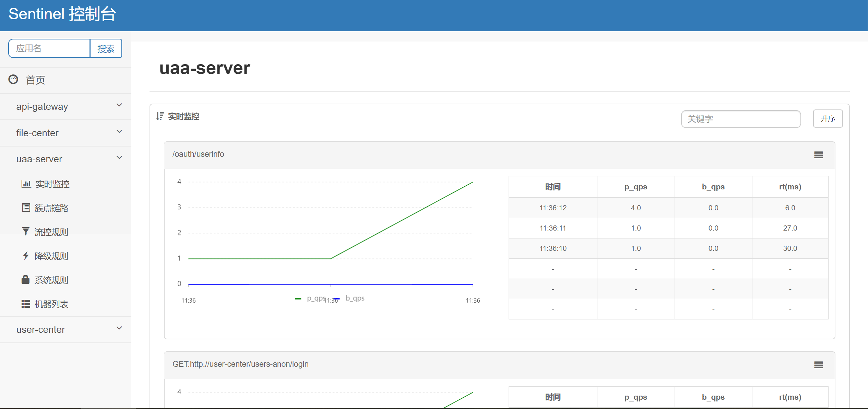
Task: Focus the 关键字 keyword filter field
Action: click(740, 119)
